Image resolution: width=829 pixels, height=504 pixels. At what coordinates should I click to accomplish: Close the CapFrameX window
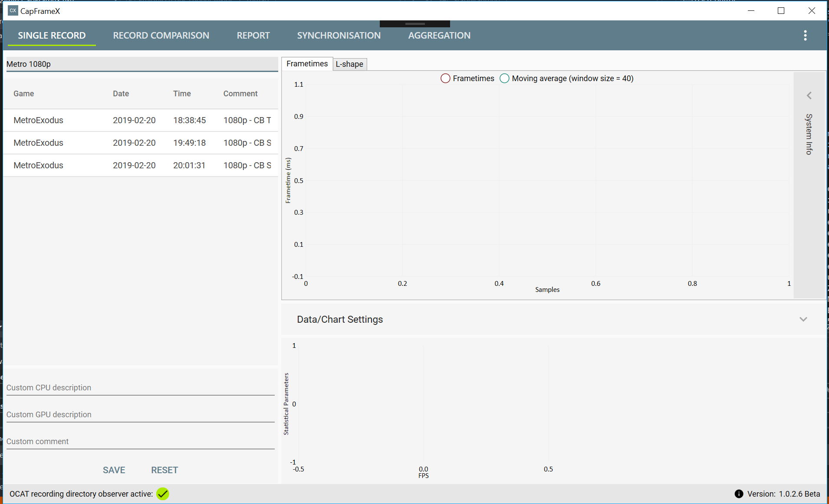(x=812, y=11)
